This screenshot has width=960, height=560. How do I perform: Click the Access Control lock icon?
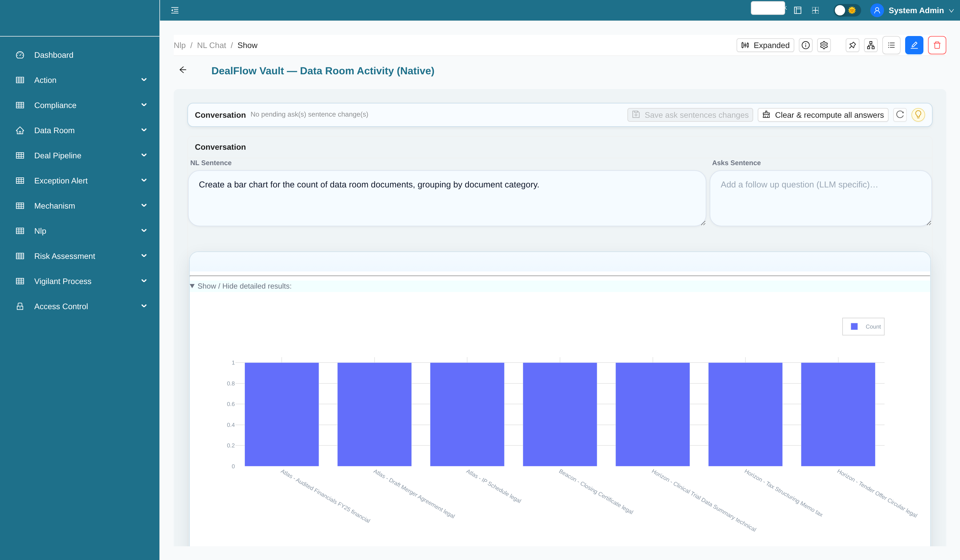pos(20,307)
